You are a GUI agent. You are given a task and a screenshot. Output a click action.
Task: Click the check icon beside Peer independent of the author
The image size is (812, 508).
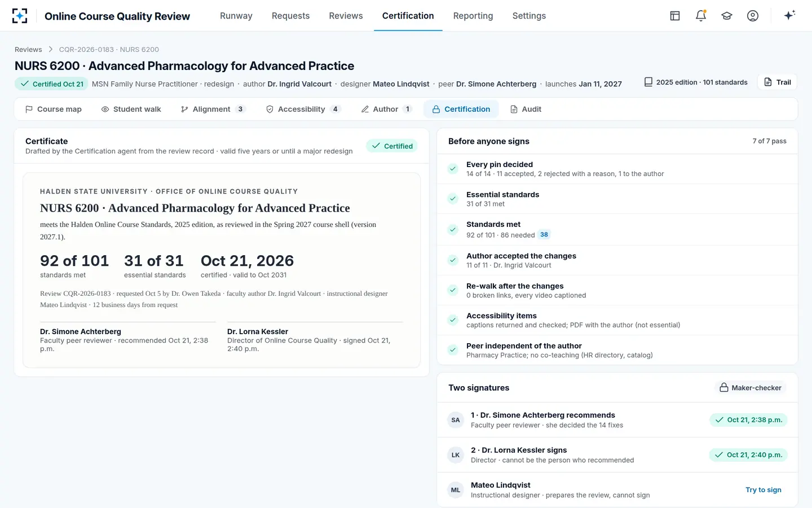click(x=453, y=350)
